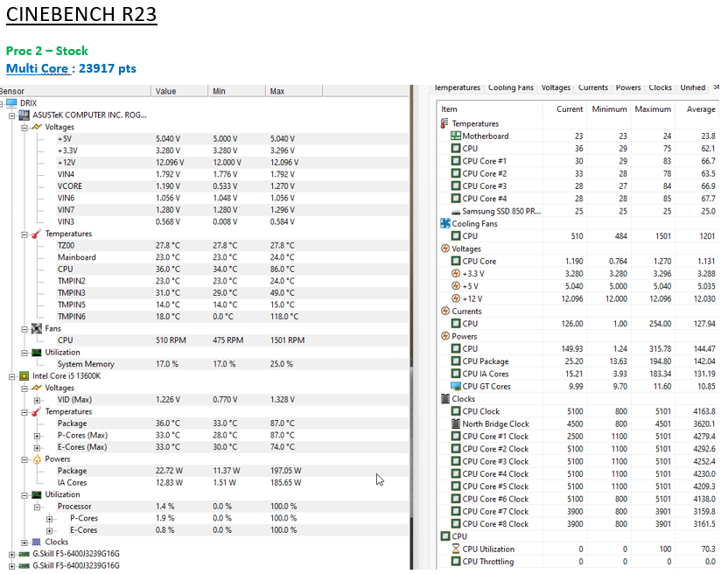Screen dimensions: 728x574
Task: Click the North Bridge Clock chip icon
Action: pos(456,424)
